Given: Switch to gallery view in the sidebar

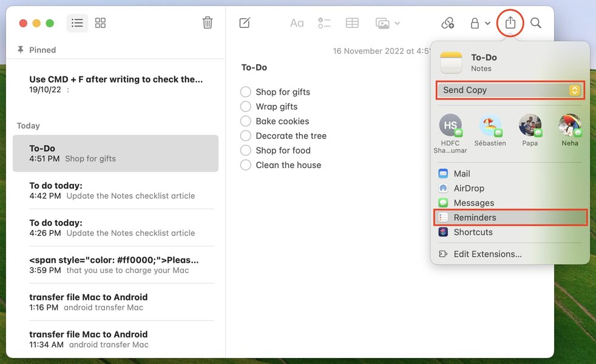Looking at the screenshot, I should point(100,22).
